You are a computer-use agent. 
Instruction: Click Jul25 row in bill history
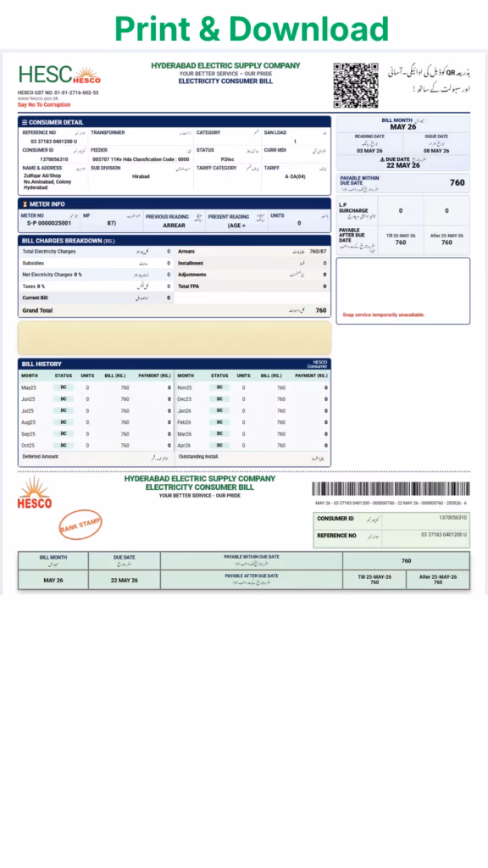click(x=97, y=411)
